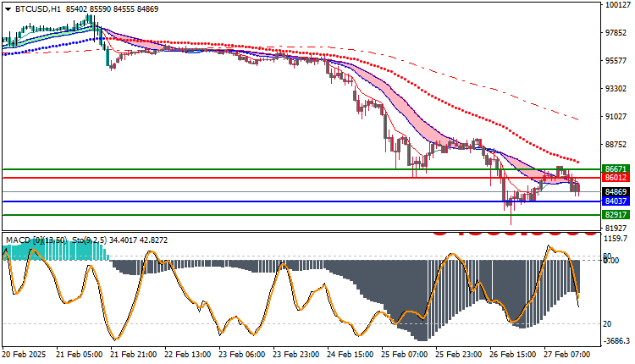
Task: Click the 97852 price scale value
Action: [616, 33]
